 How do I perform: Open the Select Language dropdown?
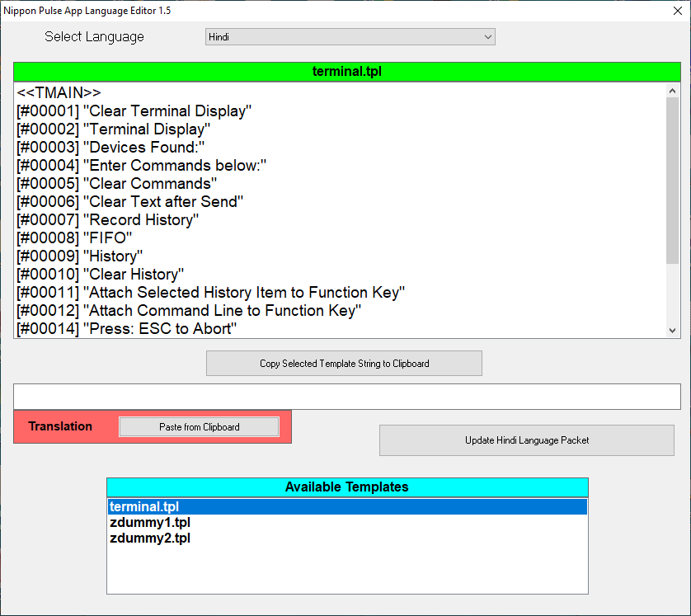(x=350, y=37)
